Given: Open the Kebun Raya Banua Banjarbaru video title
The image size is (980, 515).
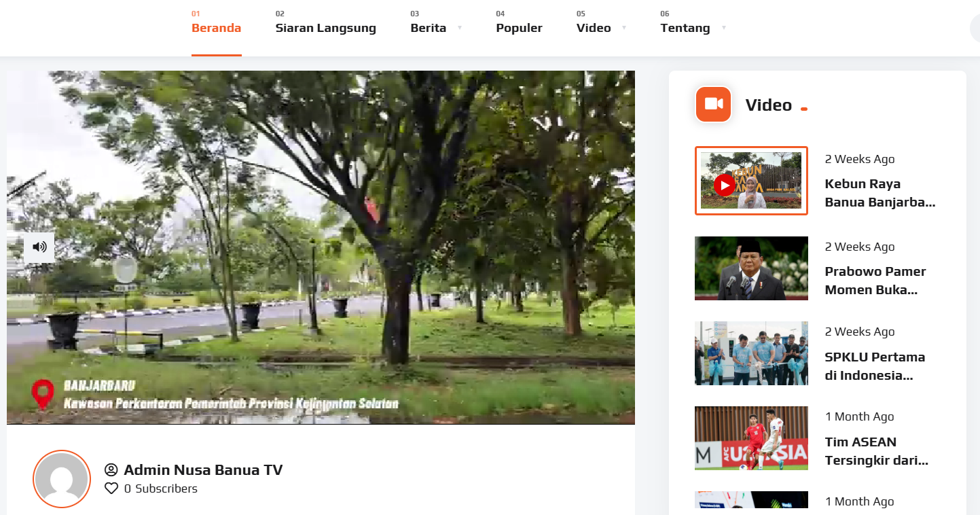Looking at the screenshot, I should pos(880,193).
